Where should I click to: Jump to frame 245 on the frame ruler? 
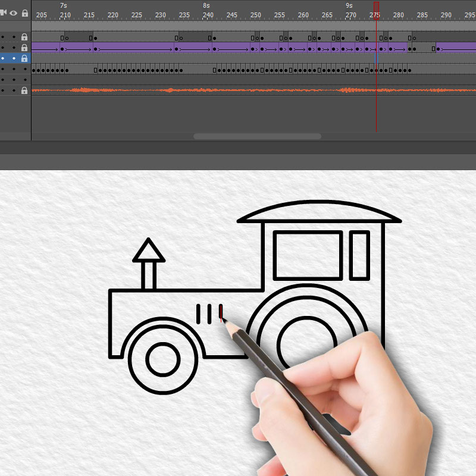[232, 15]
